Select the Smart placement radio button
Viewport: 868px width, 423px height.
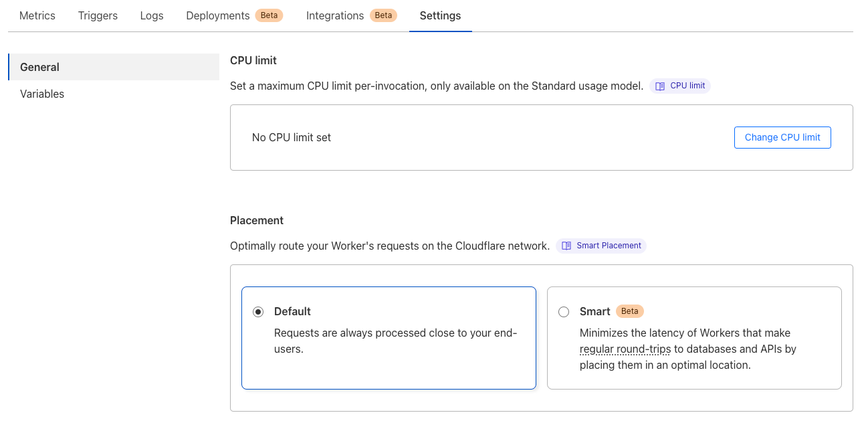pyautogui.click(x=564, y=312)
